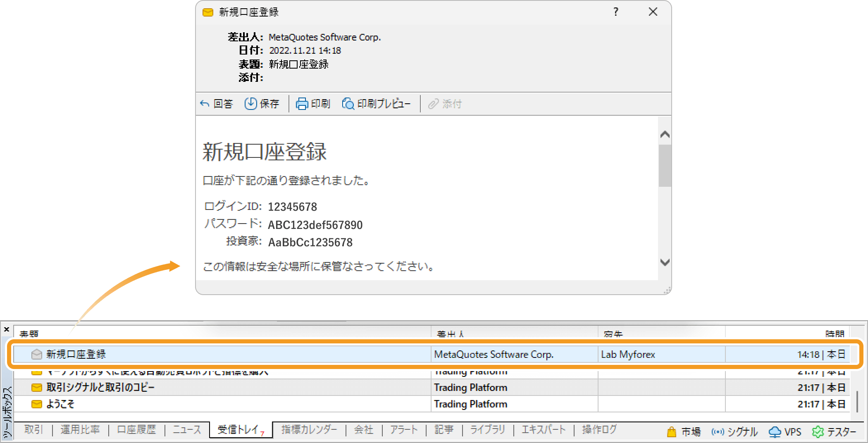Switch to the 運用比率 tab
This screenshot has height=443, width=868.
(80, 430)
